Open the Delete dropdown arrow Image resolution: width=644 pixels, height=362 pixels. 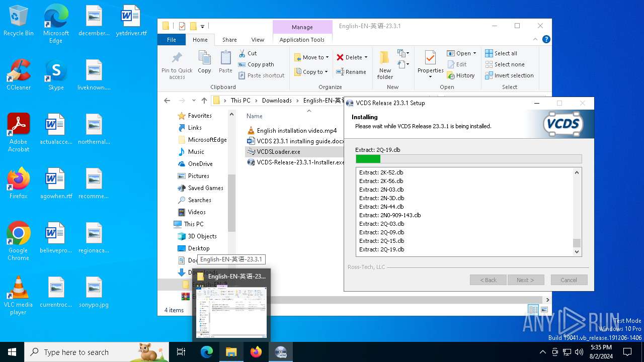[x=366, y=57]
